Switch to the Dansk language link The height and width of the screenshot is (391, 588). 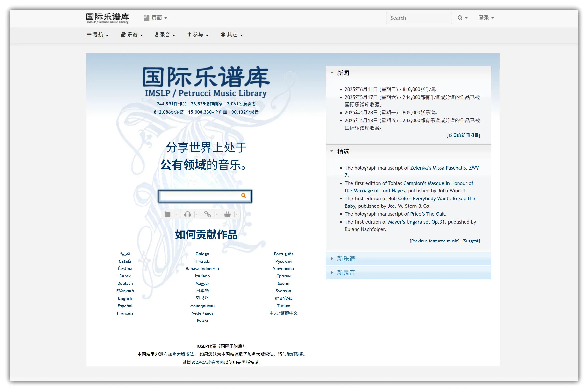pyautogui.click(x=125, y=276)
